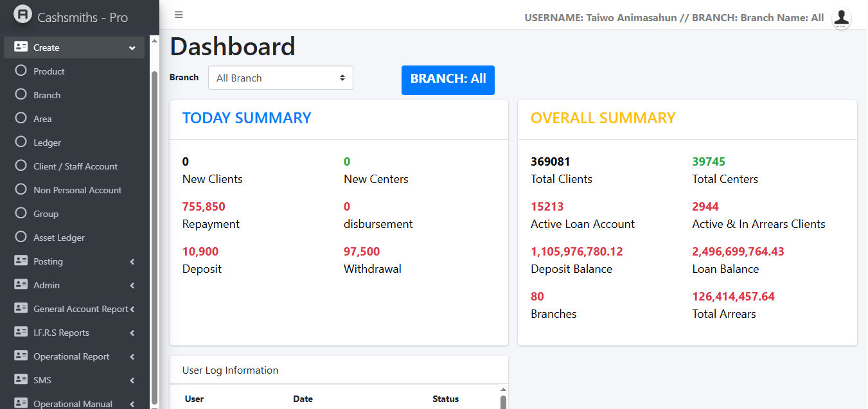868x409 pixels.
Task: Click the hamburger menu toggle icon
Action: (179, 15)
